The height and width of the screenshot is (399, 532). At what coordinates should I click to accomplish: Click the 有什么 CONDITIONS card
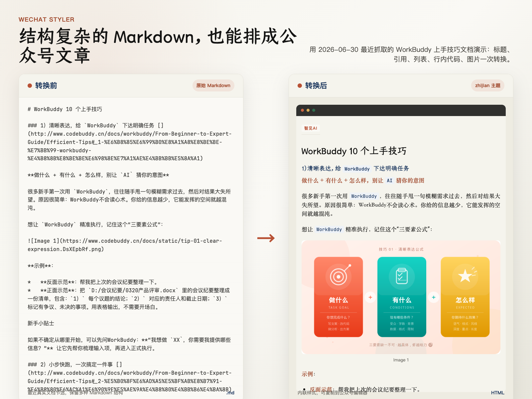pos(402,297)
